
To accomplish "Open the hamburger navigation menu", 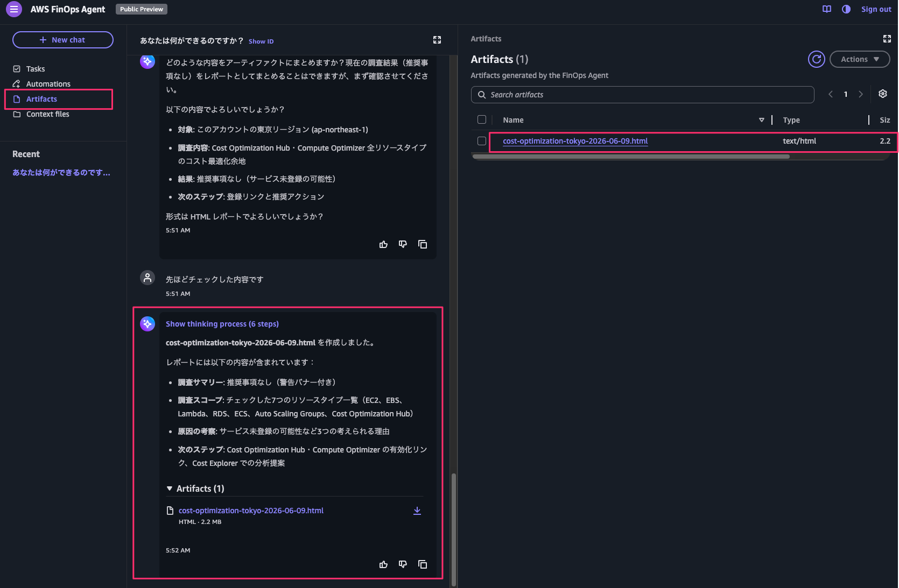I will tap(14, 9).
